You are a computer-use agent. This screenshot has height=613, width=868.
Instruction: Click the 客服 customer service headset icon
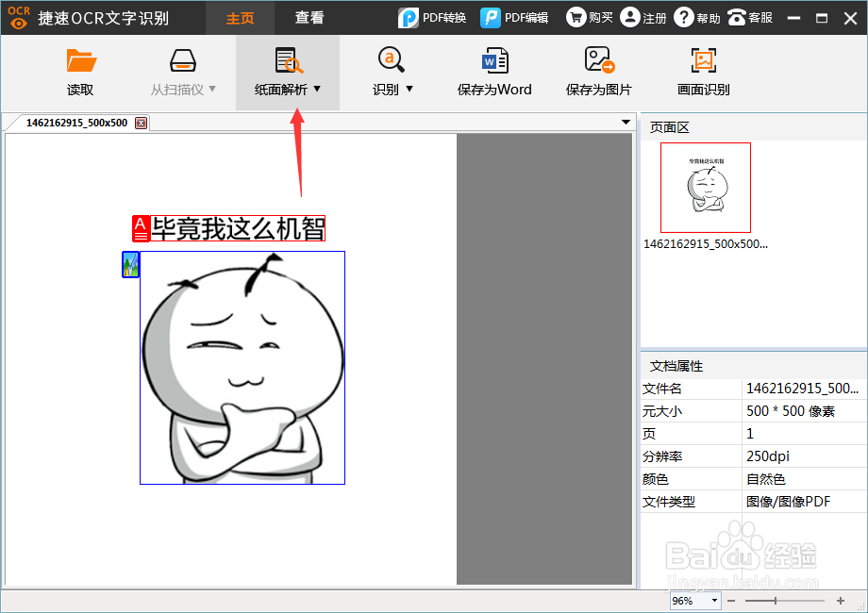coord(737,16)
